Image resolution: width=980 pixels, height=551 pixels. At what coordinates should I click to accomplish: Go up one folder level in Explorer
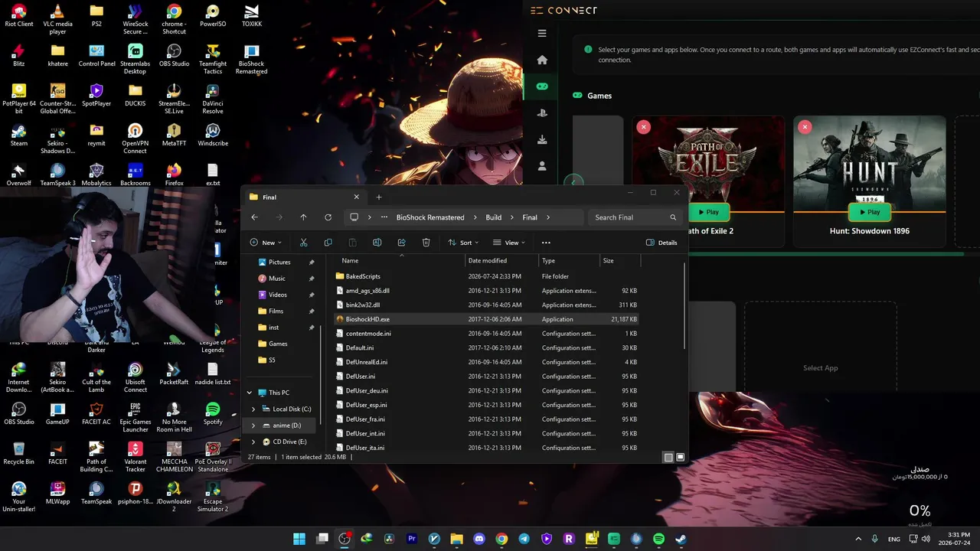[303, 217]
